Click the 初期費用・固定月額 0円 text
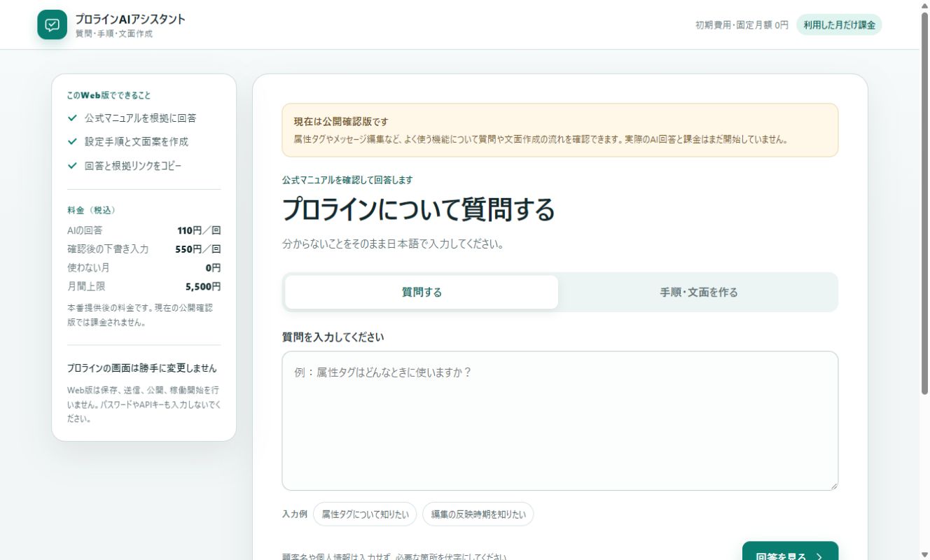The image size is (930, 560). click(x=742, y=25)
